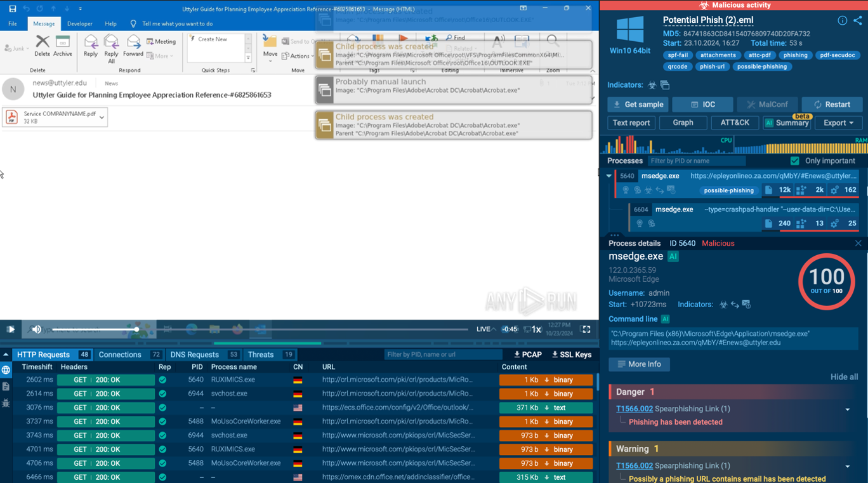Click Hide all in process details
This screenshot has height=483, width=868.
(x=844, y=377)
